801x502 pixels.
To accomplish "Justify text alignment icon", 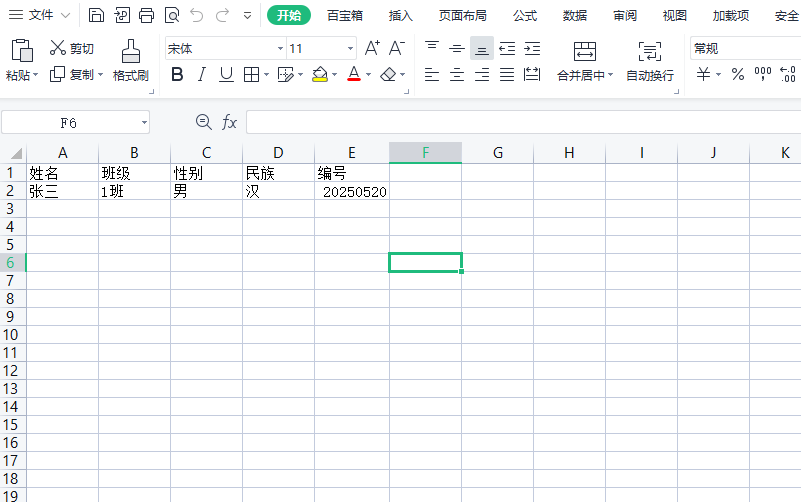I will click(x=507, y=75).
